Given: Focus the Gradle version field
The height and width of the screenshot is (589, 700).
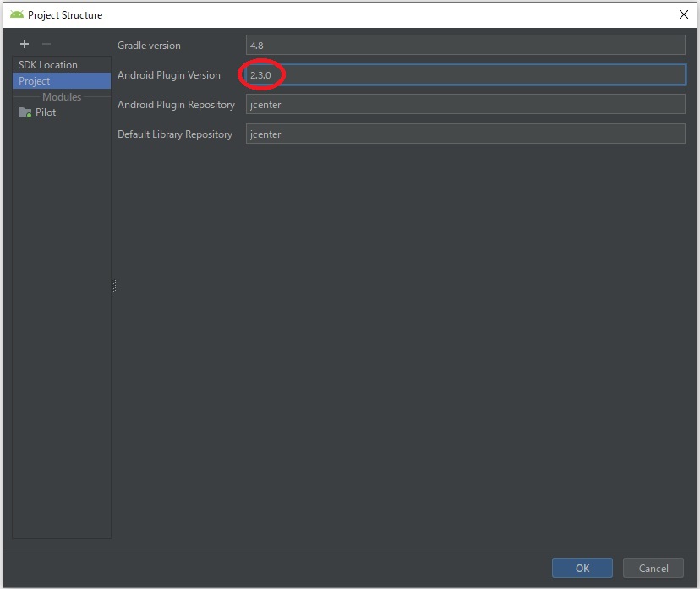Looking at the screenshot, I should coord(465,46).
